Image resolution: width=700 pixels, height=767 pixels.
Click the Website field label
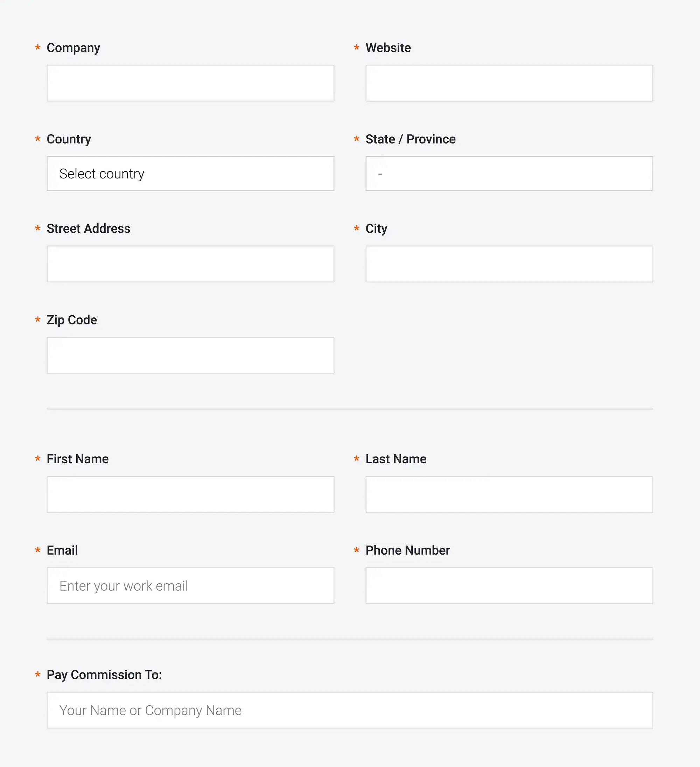coord(388,48)
